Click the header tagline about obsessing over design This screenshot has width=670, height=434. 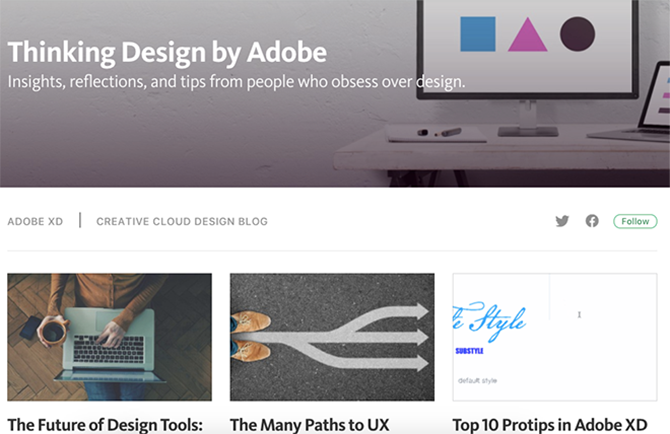pyautogui.click(x=236, y=82)
